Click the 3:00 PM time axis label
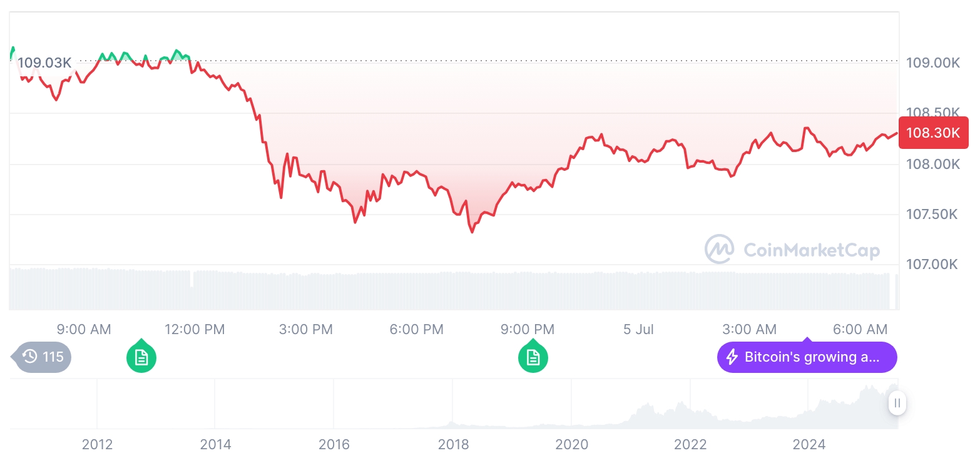The height and width of the screenshot is (458, 980). point(306,329)
